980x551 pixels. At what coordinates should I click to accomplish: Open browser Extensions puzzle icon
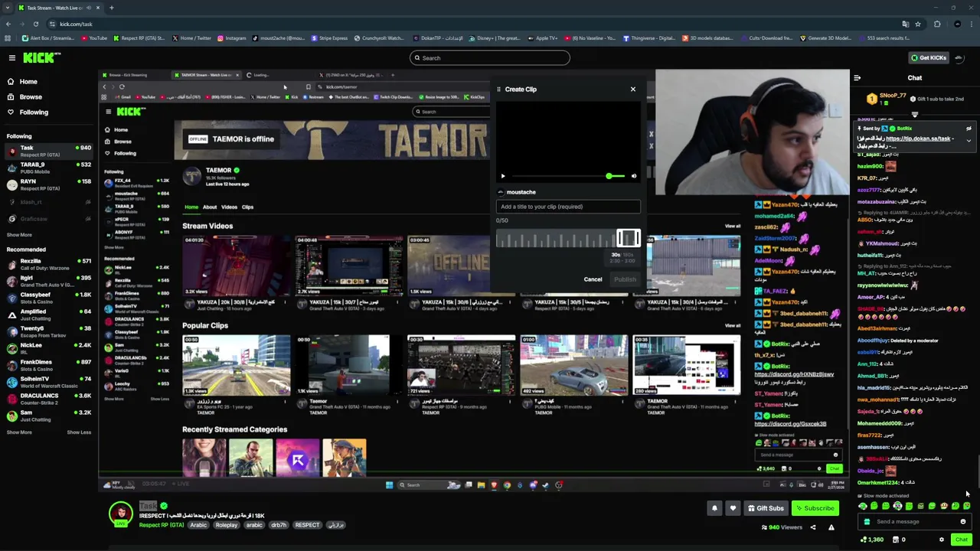point(937,24)
